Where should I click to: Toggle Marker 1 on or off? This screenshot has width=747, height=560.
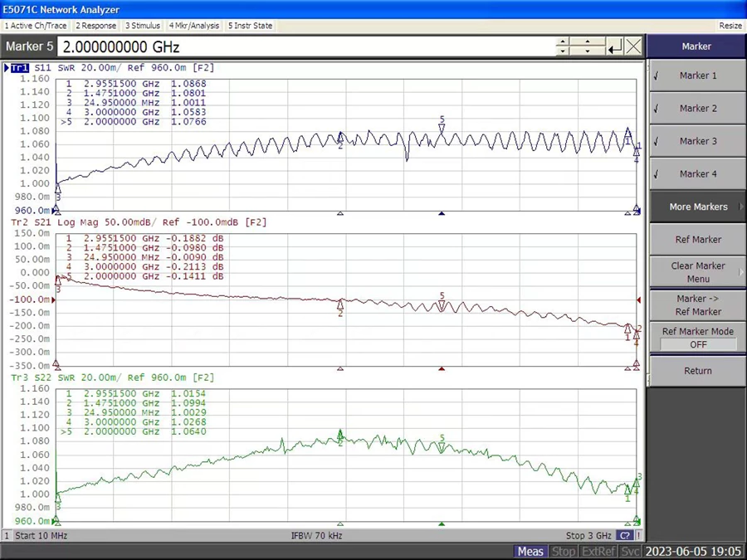(x=697, y=75)
